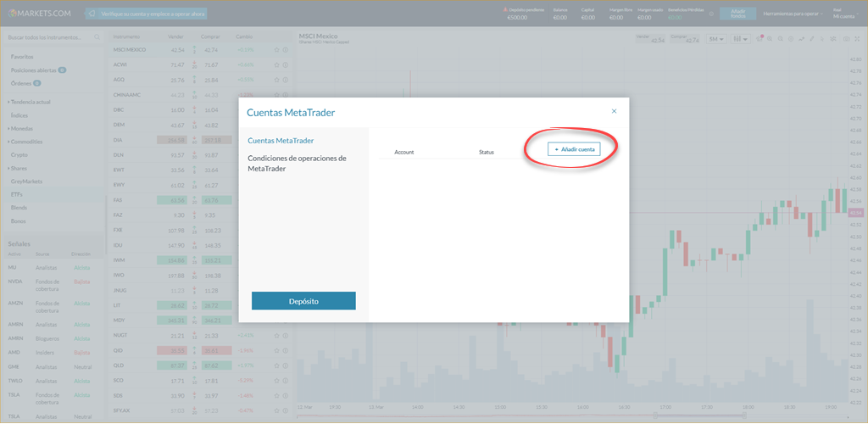Click the QLD sell price 87.37

click(x=171, y=365)
